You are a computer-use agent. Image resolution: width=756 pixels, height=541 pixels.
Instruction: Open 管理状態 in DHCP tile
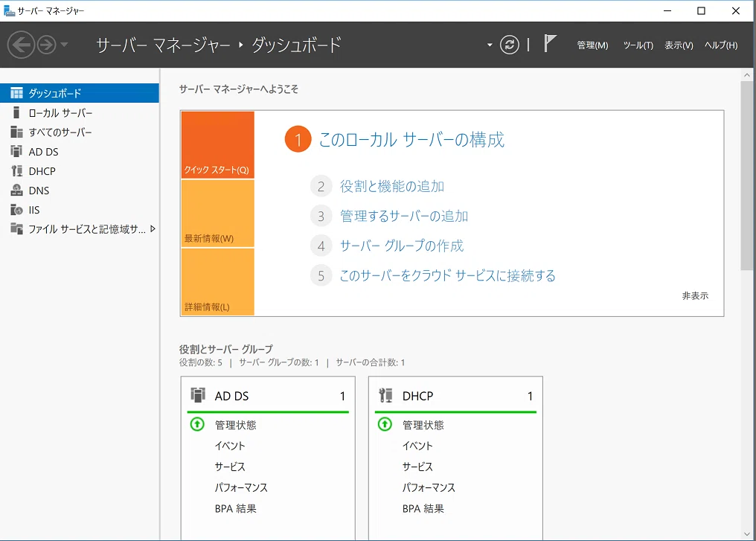(x=423, y=425)
